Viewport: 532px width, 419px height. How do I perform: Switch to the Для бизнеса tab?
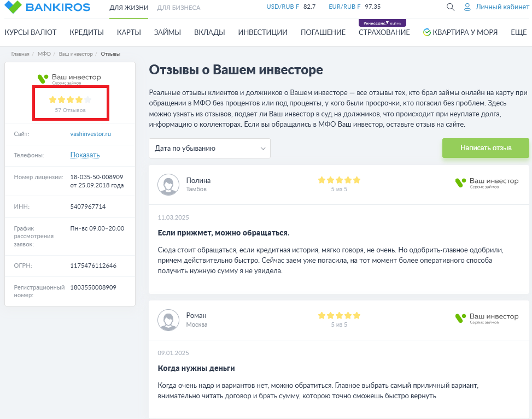(178, 8)
